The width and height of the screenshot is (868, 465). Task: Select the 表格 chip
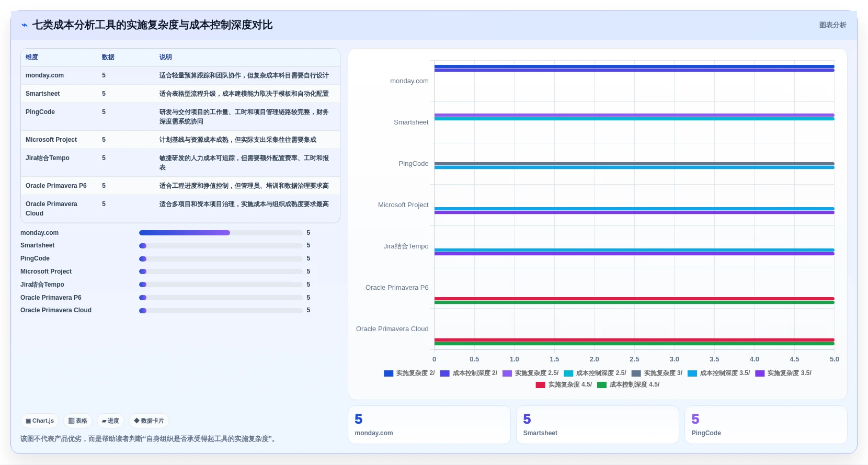[78, 421]
